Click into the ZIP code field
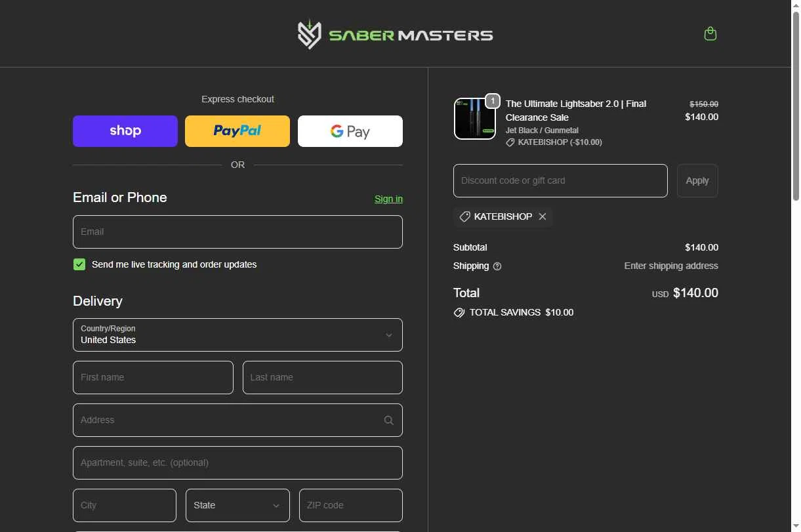The height and width of the screenshot is (532, 801). (351, 505)
